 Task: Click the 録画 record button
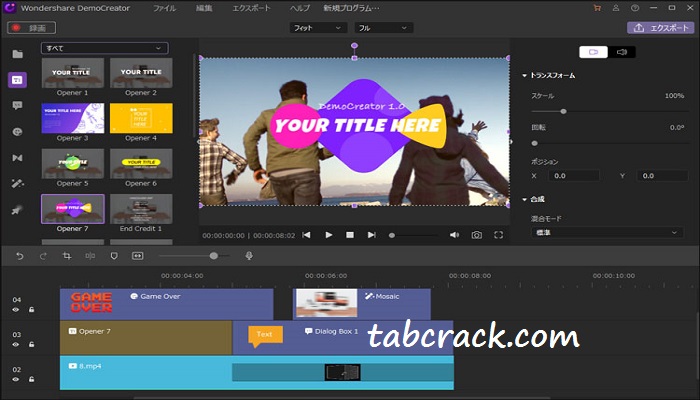[32, 28]
